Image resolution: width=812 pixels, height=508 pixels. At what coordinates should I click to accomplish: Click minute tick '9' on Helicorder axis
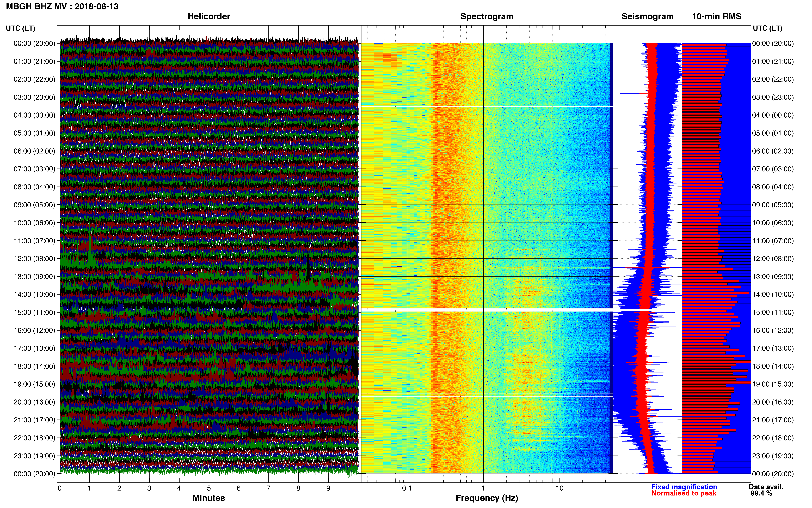[x=328, y=488]
